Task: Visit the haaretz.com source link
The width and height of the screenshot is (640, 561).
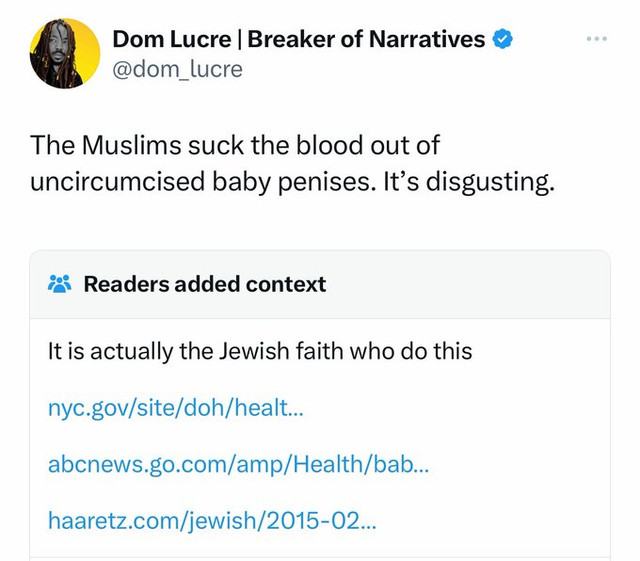Action: pos(212,520)
